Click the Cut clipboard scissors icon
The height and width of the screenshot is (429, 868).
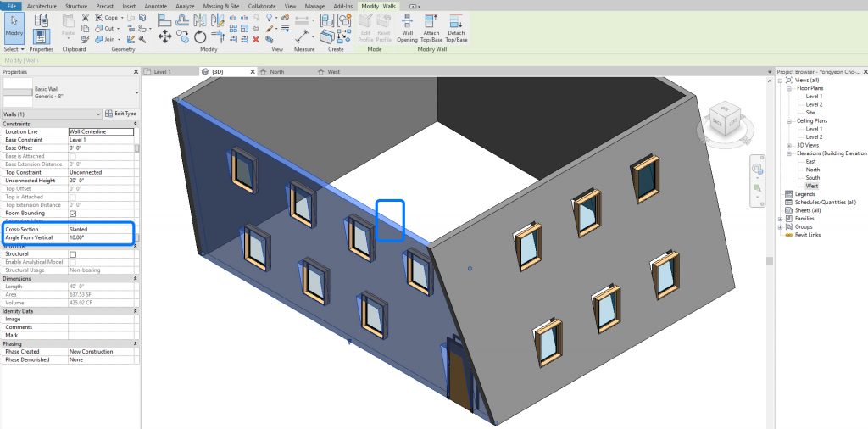pyautogui.click(x=86, y=18)
